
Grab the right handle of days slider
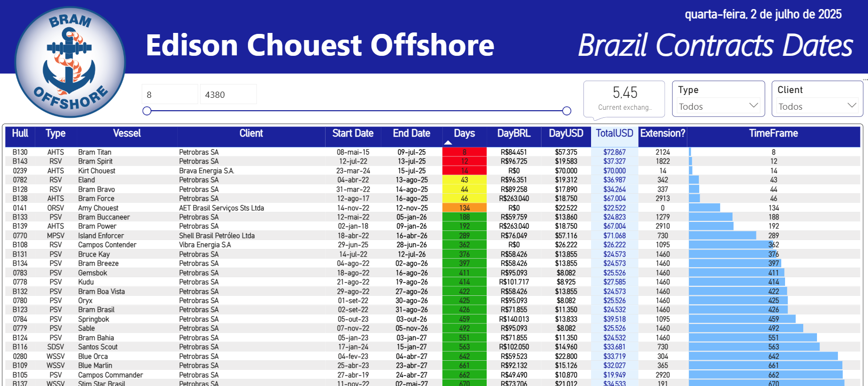pyautogui.click(x=567, y=111)
